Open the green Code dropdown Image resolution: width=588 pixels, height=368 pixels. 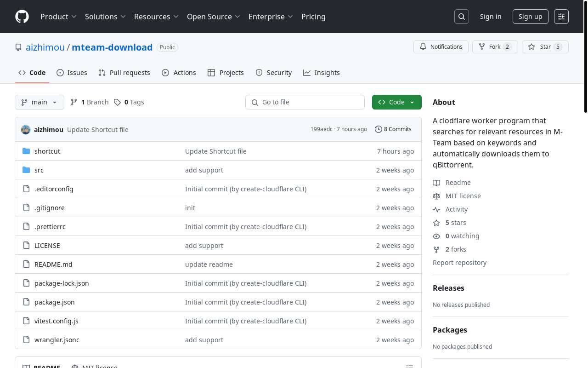pos(396,102)
